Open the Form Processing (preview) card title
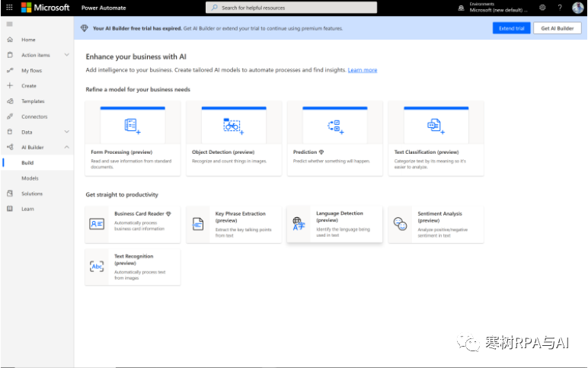The width and height of the screenshot is (588, 368). click(122, 152)
